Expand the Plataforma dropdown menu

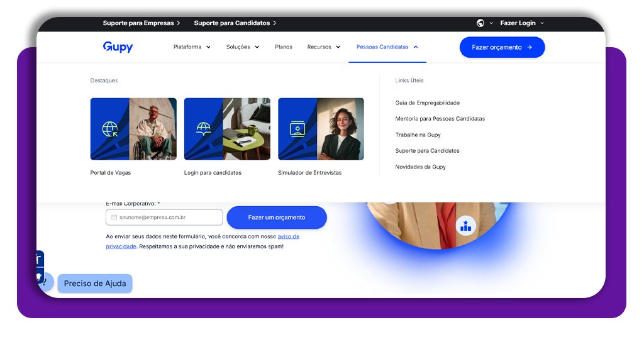point(192,47)
